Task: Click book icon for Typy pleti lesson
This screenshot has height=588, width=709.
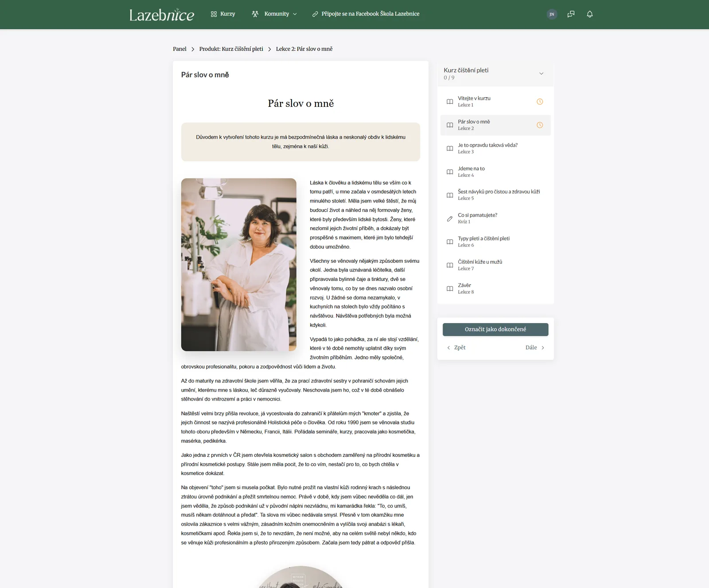Action: click(450, 242)
